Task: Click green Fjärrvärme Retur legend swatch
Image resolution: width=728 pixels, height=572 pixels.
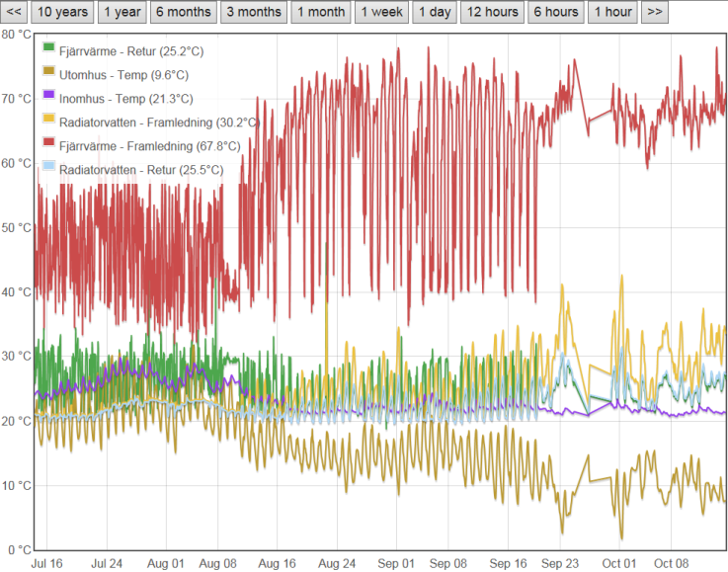Action: click(49, 48)
